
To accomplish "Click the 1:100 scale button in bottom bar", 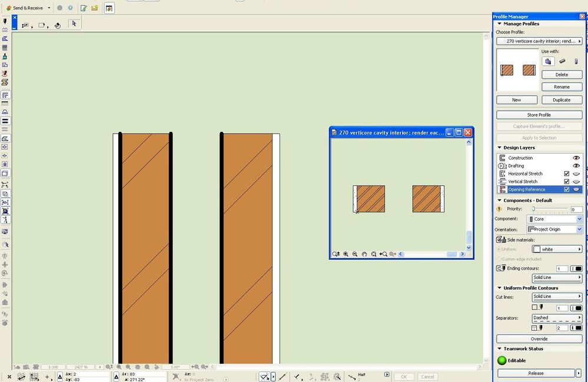I will pyautogui.click(x=53, y=367).
